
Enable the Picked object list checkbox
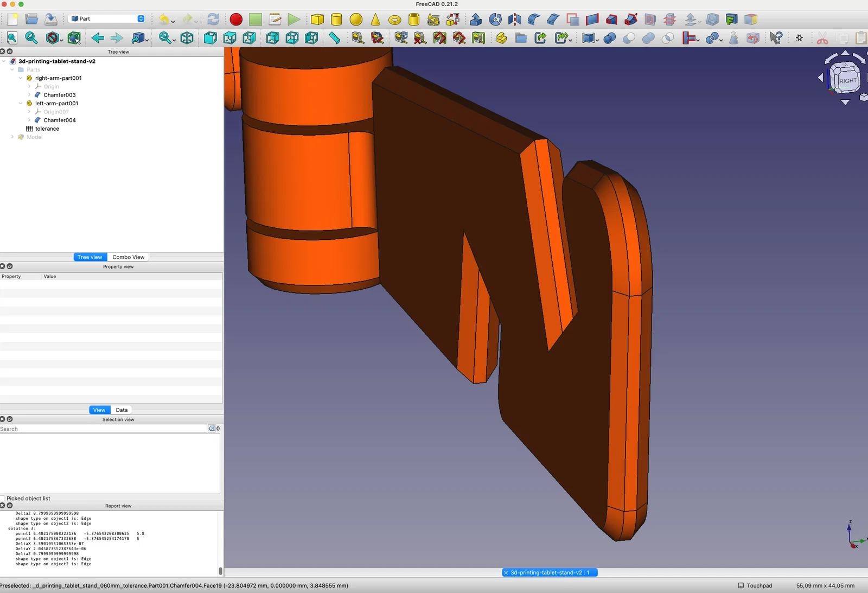point(3,498)
